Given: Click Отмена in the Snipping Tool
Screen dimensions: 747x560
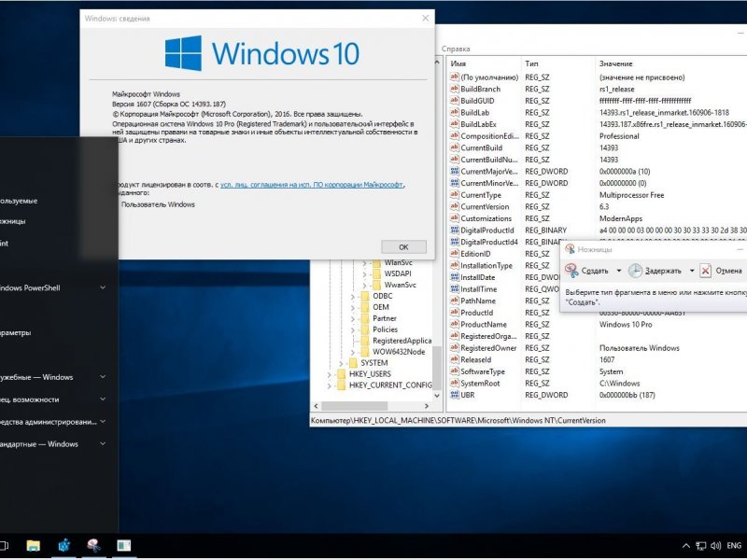Looking at the screenshot, I should (728, 271).
